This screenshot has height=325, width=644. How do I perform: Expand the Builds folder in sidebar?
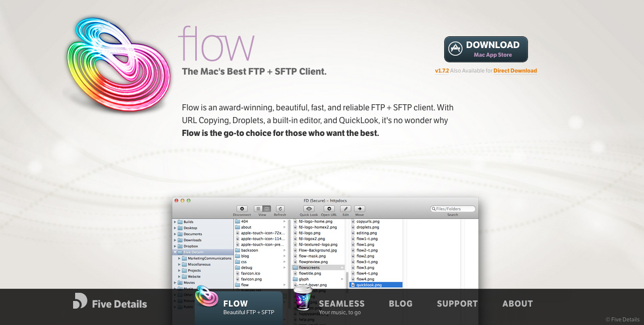pyautogui.click(x=175, y=222)
